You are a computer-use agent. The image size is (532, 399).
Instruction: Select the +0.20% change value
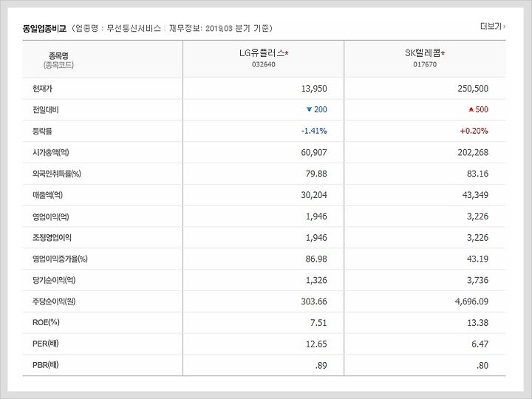pos(474,131)
